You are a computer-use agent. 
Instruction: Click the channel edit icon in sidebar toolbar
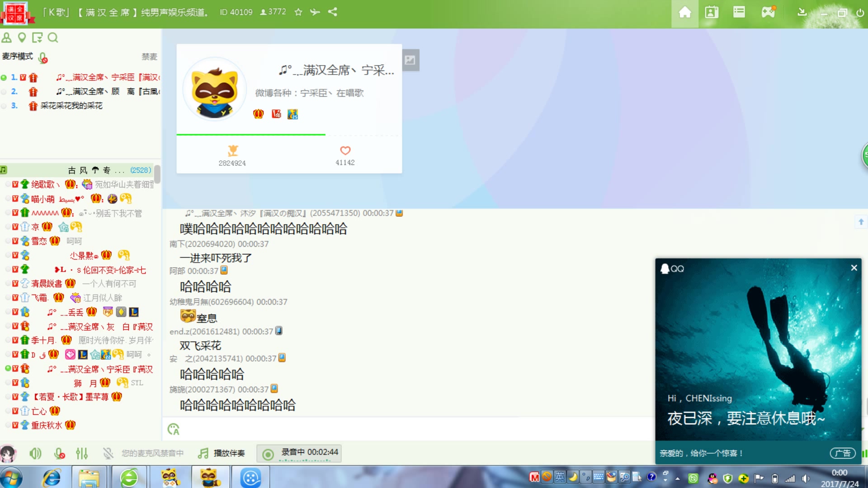click(x=37, y=38)
